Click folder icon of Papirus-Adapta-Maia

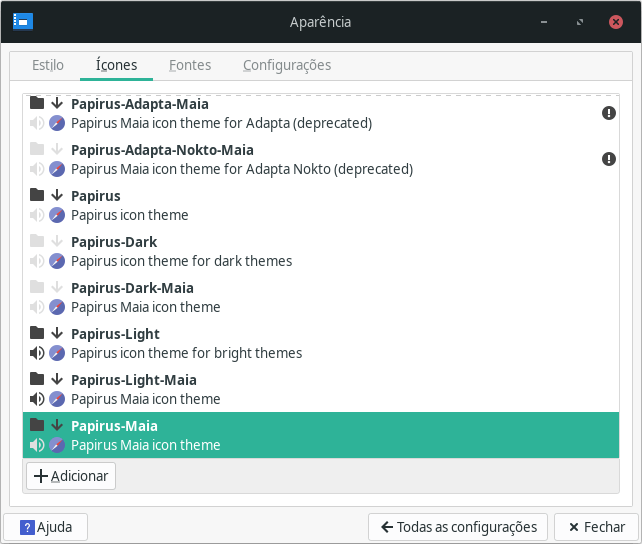click(x=37, y=103)
